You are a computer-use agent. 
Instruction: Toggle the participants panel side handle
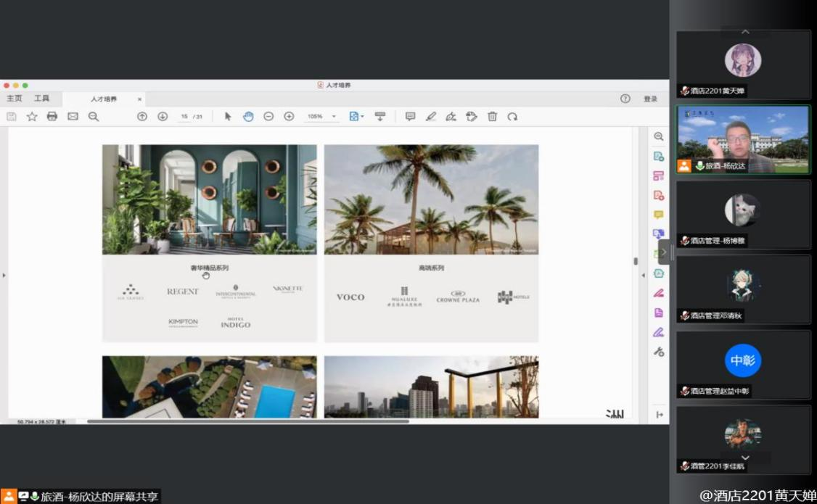point(663,252)
